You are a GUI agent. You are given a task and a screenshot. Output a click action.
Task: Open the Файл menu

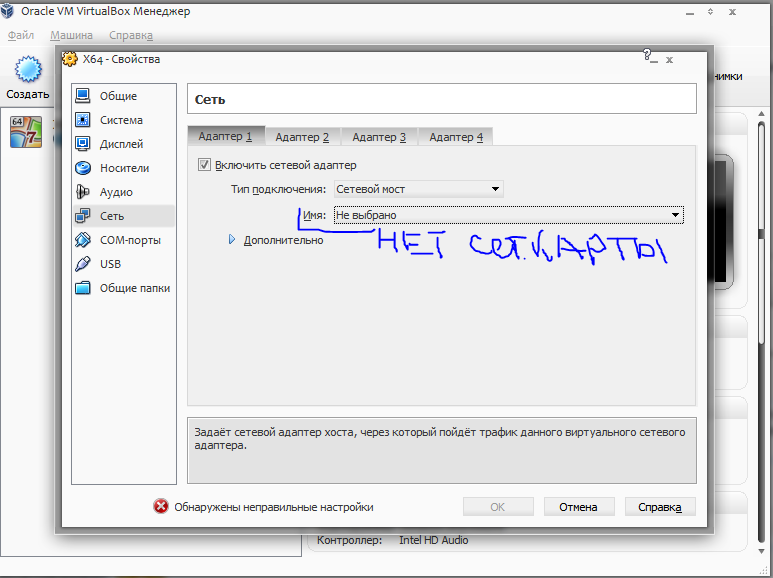click(x=21, y=35)
